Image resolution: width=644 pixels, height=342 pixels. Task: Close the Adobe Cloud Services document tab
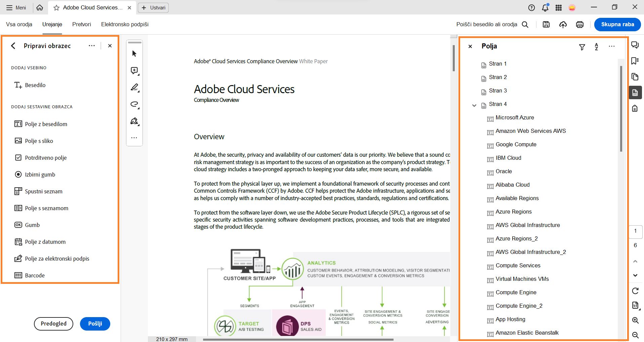coord(129,8)
